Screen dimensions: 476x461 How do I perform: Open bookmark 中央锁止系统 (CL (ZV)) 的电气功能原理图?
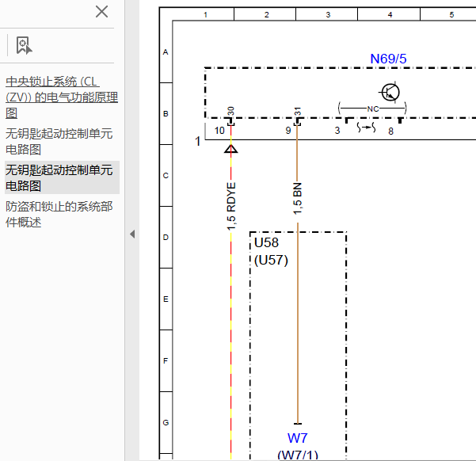click(62, 97)
